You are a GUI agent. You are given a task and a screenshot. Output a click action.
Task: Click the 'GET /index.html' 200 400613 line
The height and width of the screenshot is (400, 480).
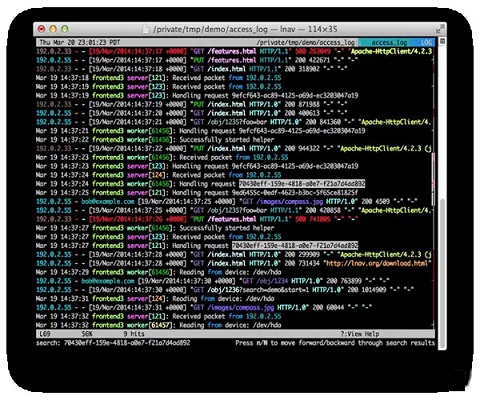tap(191, 113)
